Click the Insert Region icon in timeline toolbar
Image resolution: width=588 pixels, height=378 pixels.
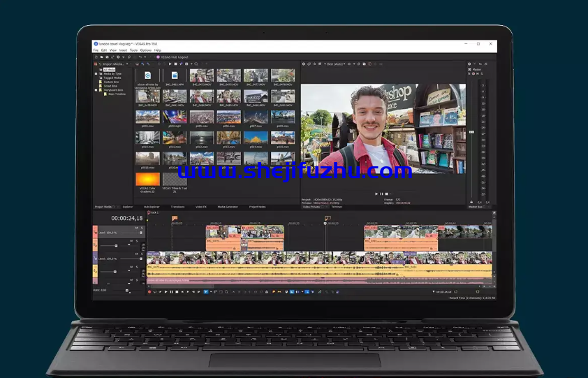point(279,291)
